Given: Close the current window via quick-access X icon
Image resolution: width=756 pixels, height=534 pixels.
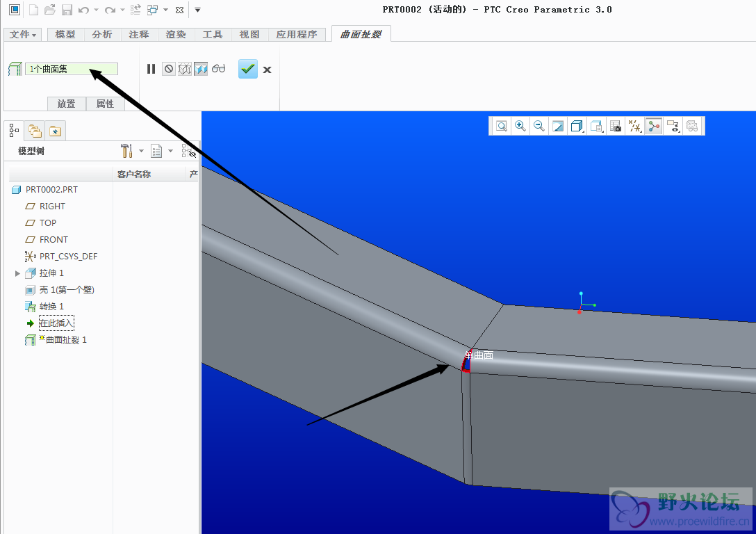Looking at the screenshot, I should [x=179, y=10].
